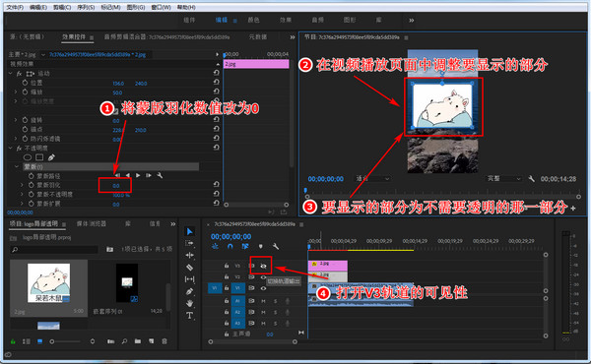Image resolution: width=591 pixels, height=364 pixels.
Task: Open the Edit menu
Action: (x=38, y=7)
